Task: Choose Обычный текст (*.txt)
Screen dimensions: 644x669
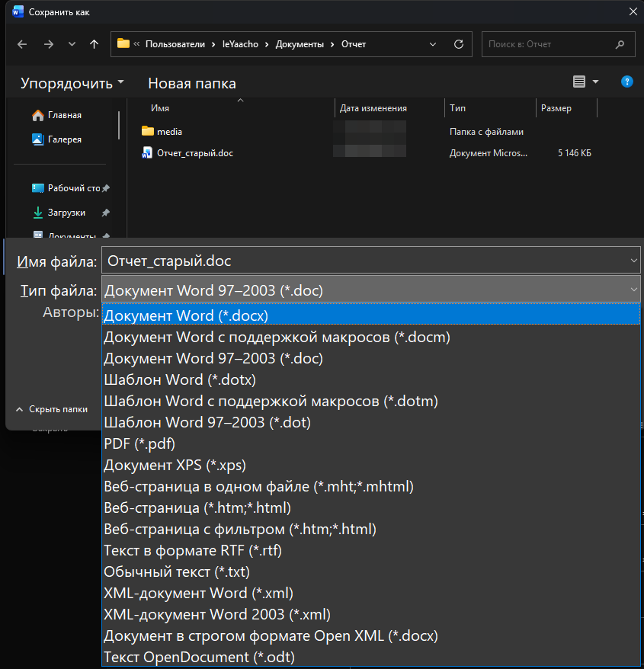Action: coord(371,571)
